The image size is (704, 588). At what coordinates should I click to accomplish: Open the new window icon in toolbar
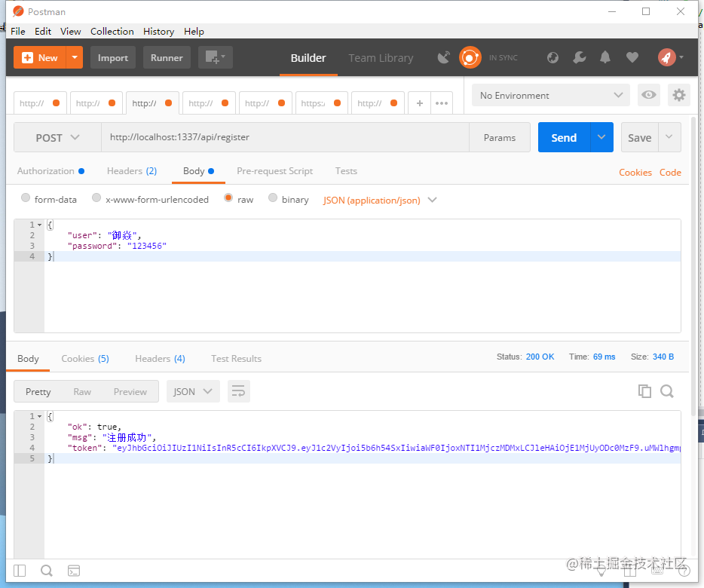point(216,57)
